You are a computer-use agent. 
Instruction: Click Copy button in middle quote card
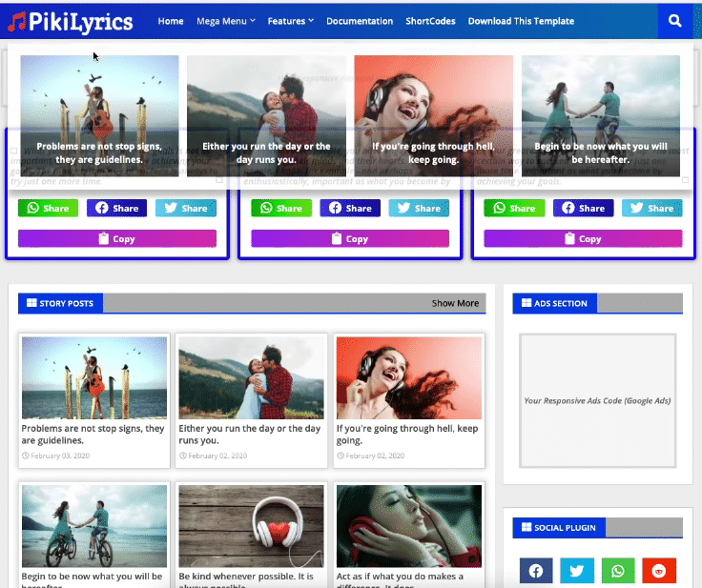(350, 238)
